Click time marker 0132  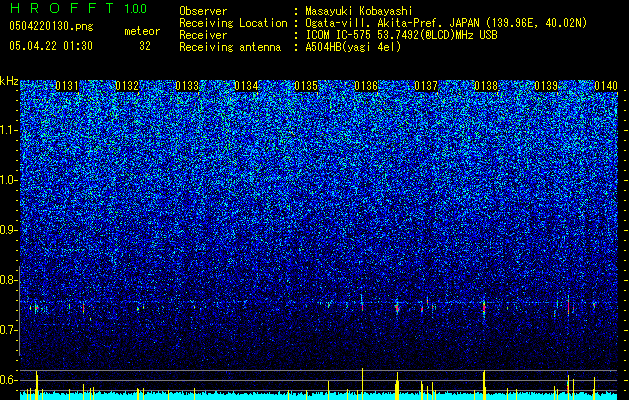(127, 86)
